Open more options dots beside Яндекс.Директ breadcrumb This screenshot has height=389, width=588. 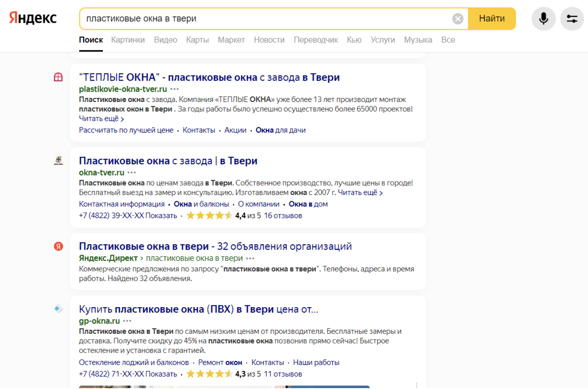(250, 258)
